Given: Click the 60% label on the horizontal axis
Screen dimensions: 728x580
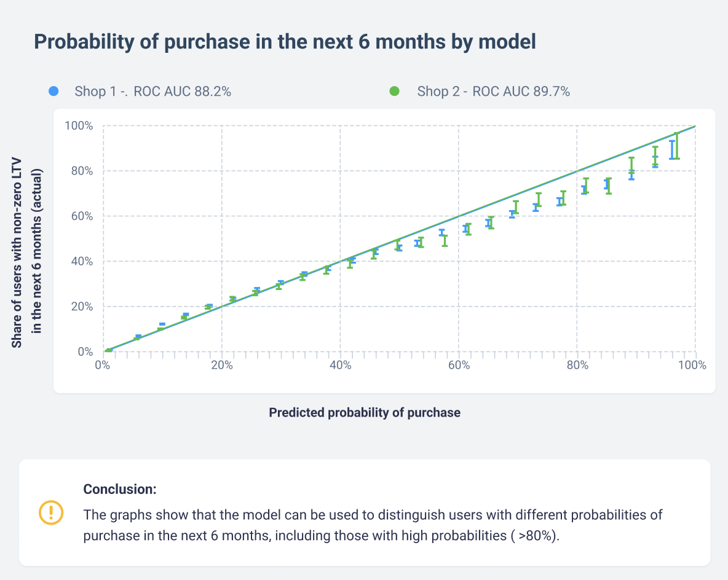Looking at the screenshot, I should pyautogui.click(x=459, y=365).
